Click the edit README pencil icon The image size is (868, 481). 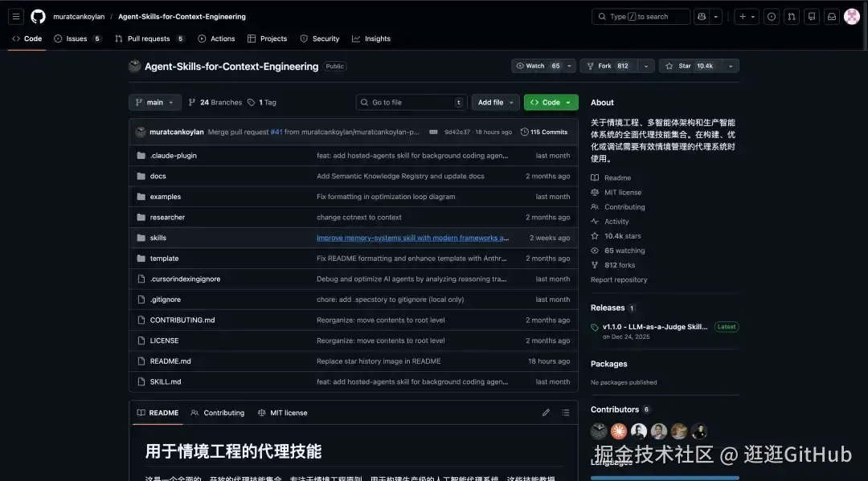[x=546, y=413]
